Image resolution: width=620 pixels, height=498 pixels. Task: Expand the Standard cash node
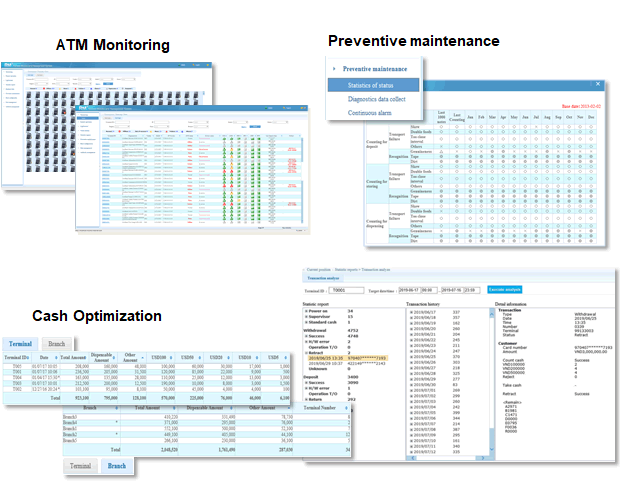[306, 322]
